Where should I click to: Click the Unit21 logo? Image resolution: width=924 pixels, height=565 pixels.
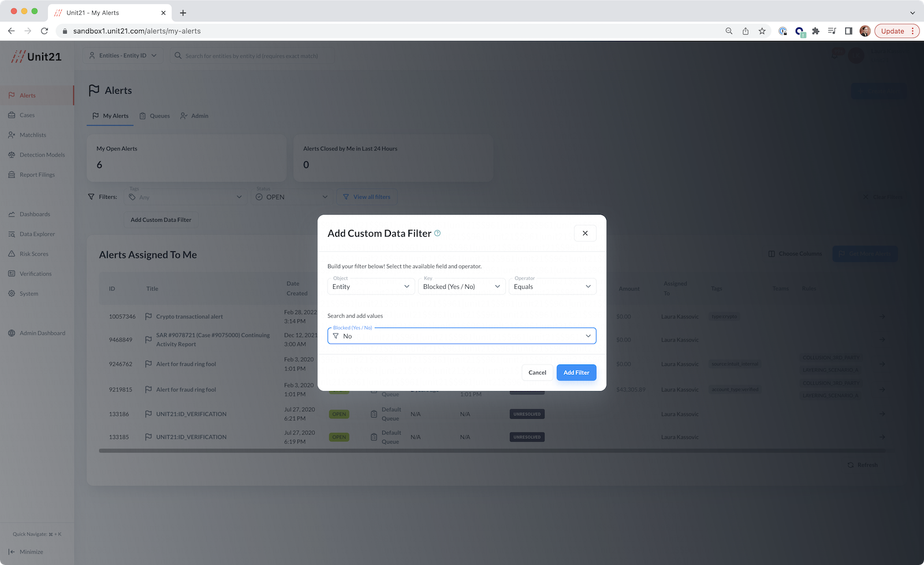[36, 57]
